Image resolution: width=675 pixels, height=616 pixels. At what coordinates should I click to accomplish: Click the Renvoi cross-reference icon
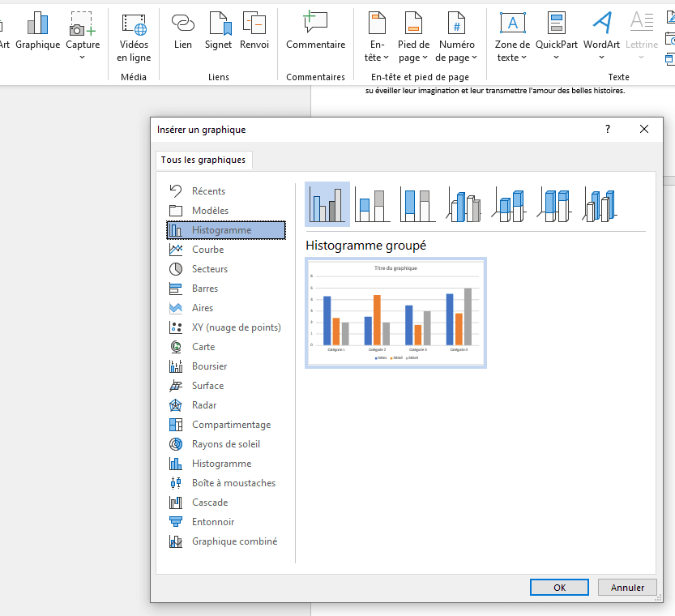(254, 32)
